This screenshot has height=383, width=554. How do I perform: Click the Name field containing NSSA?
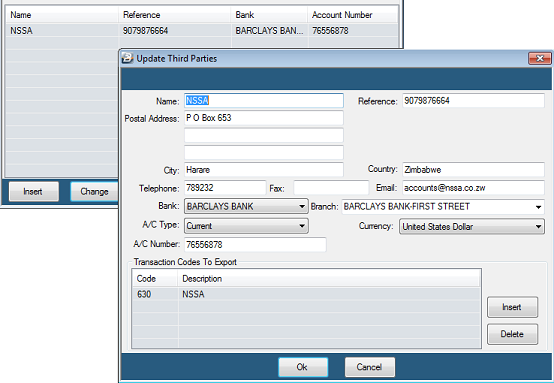click(264, 101)
